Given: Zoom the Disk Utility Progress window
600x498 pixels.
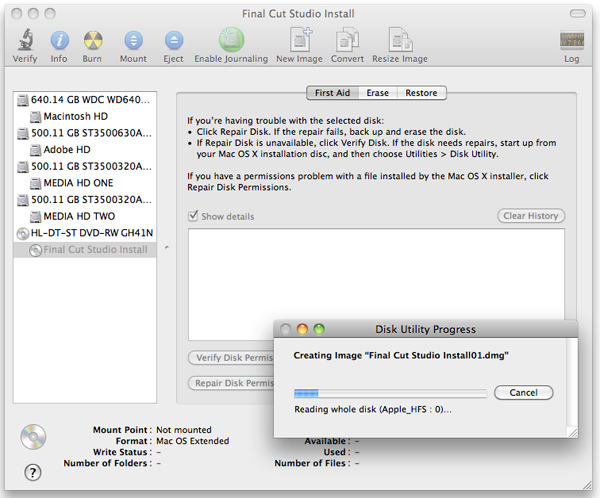Looking at the screenshot, I should point(319,329).
